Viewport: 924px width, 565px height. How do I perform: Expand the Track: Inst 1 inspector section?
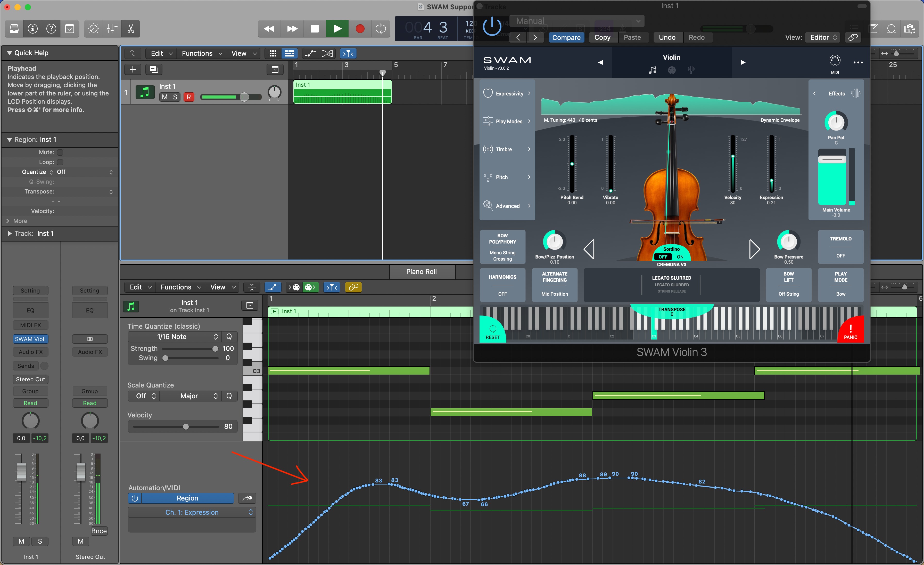pyautogui.click(x=10, y=233)
